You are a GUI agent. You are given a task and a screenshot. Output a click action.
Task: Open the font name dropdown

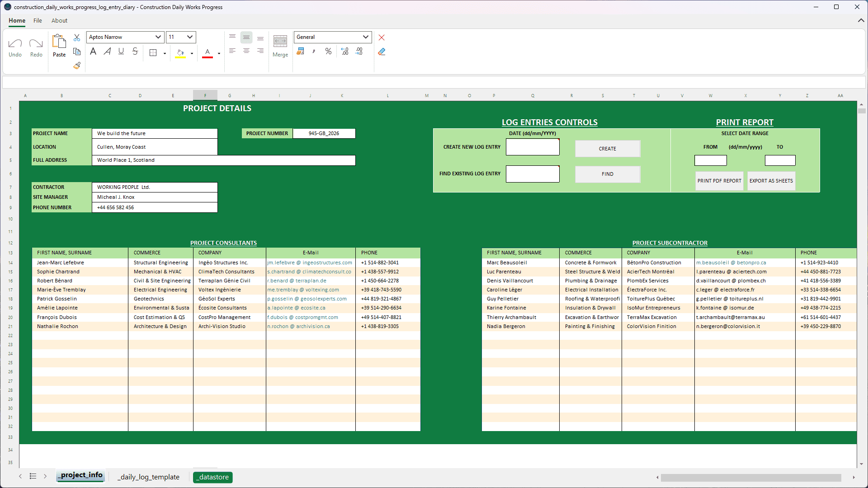click(158, 37)
